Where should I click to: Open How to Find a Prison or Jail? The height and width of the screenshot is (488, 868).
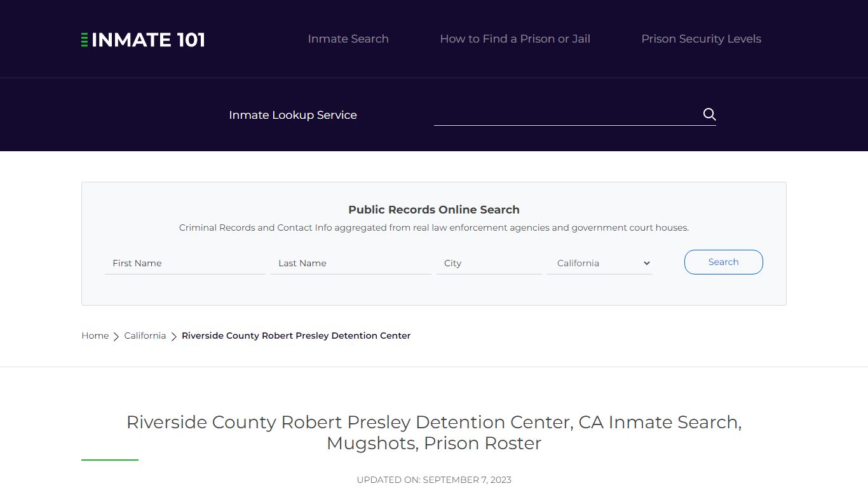coord(515,39)
